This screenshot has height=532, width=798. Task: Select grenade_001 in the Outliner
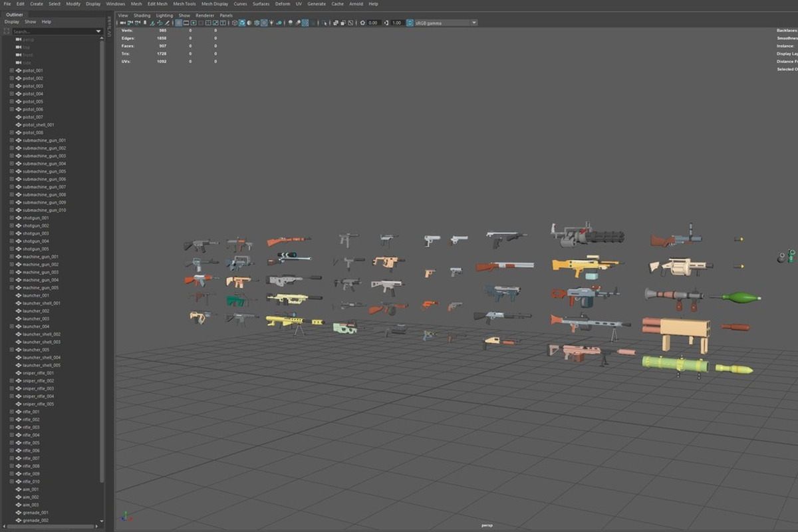click(x=35, y=513)
